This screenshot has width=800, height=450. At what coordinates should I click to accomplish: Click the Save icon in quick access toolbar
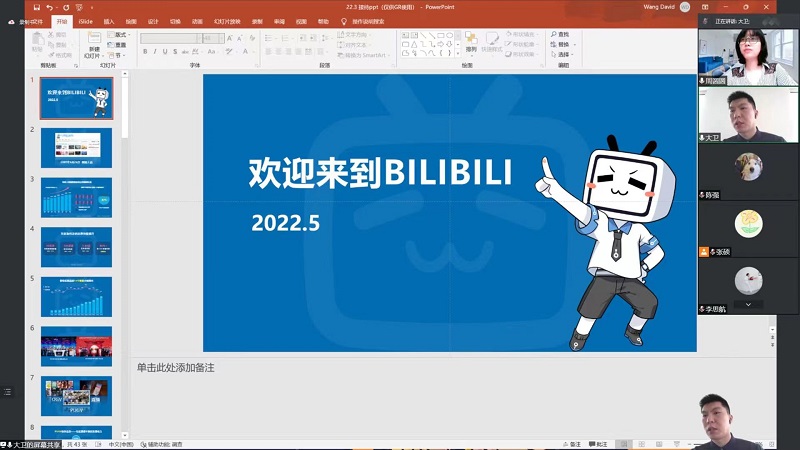click(x=34, y=7)
